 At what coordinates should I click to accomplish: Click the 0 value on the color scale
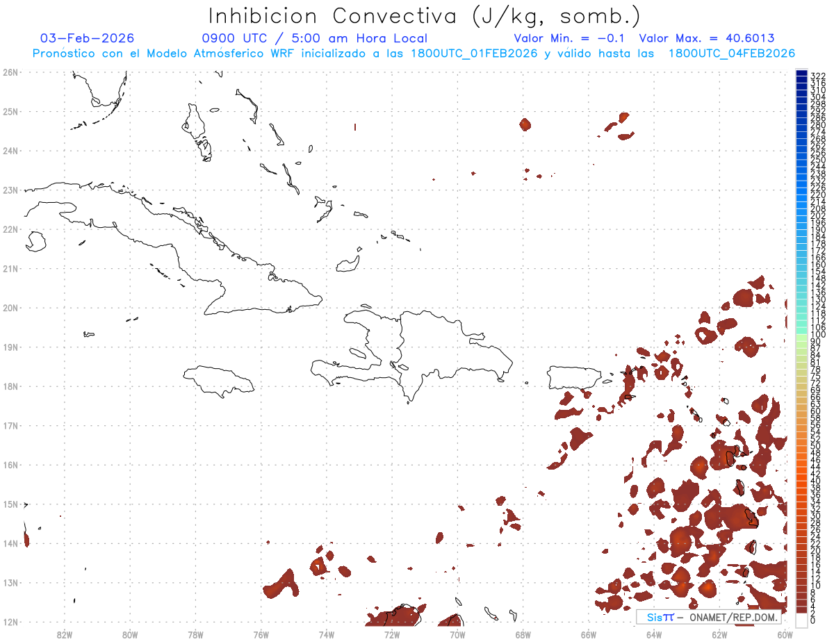pyautogui.click(x=814, y=620)
